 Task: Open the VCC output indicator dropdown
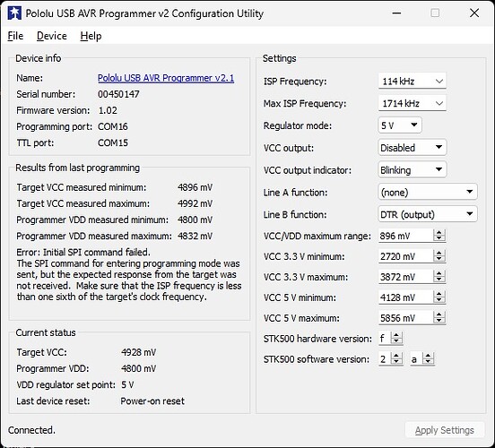412,169
